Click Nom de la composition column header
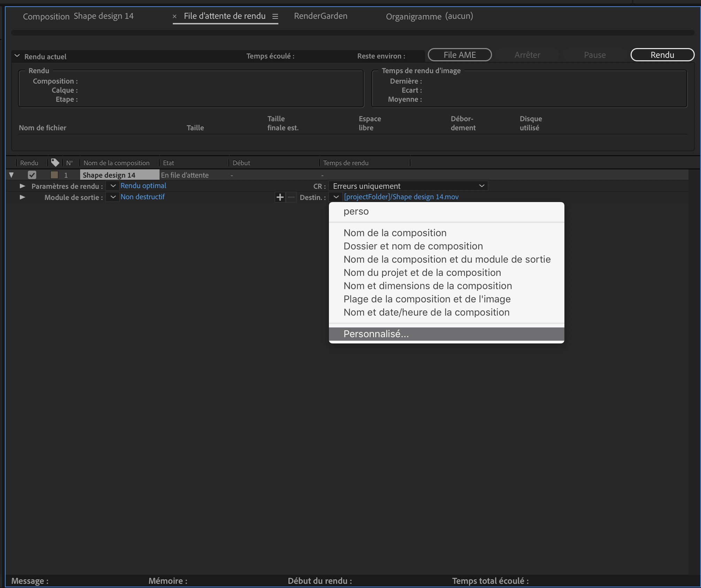Image resolution: width=701 pixels, height=588 pixels. [x=116, y=163]
